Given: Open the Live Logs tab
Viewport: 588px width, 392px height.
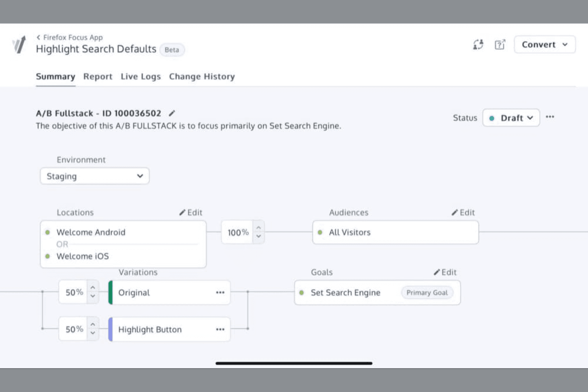Looking at the screenshot, I should [x=141, y=76].
